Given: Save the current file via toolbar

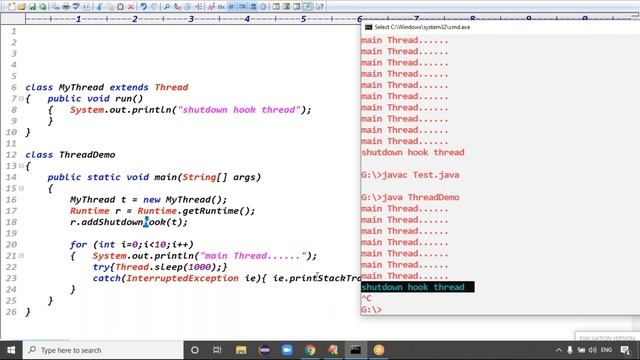Looking at the screenshot, I should pos(32,7).
